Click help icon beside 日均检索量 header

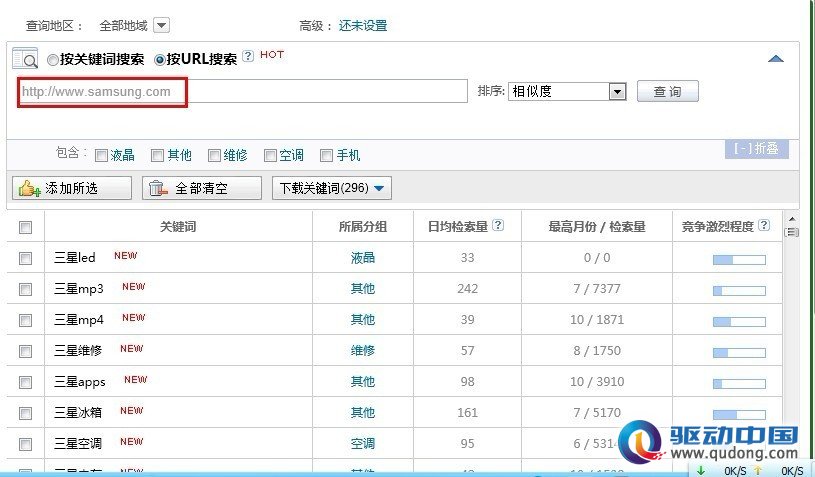(x=498, y=225)
